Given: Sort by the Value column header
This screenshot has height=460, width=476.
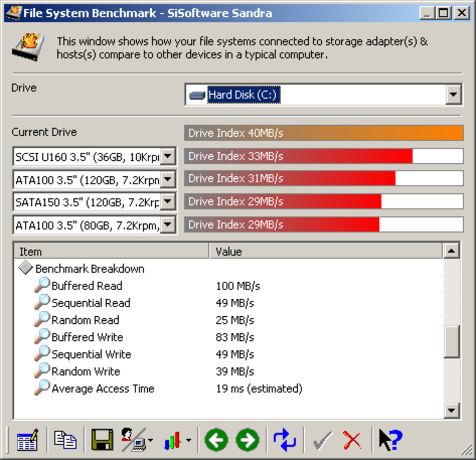Looking at the screenshot, I should pyautogui.click(x=326, y=251).
